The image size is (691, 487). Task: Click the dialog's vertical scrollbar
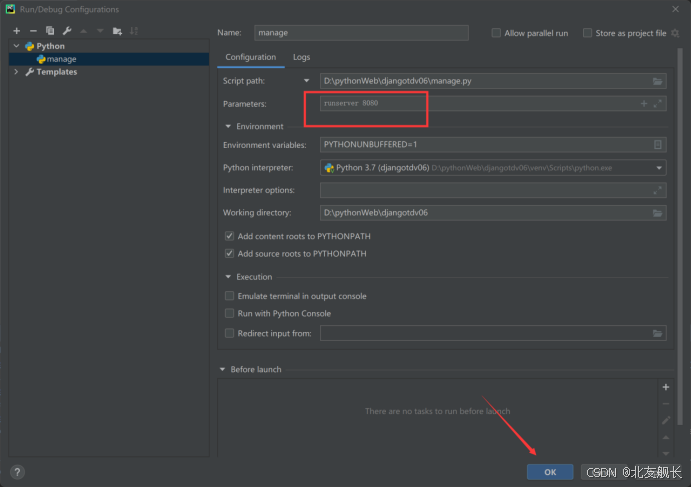click(x=680, y=236)
